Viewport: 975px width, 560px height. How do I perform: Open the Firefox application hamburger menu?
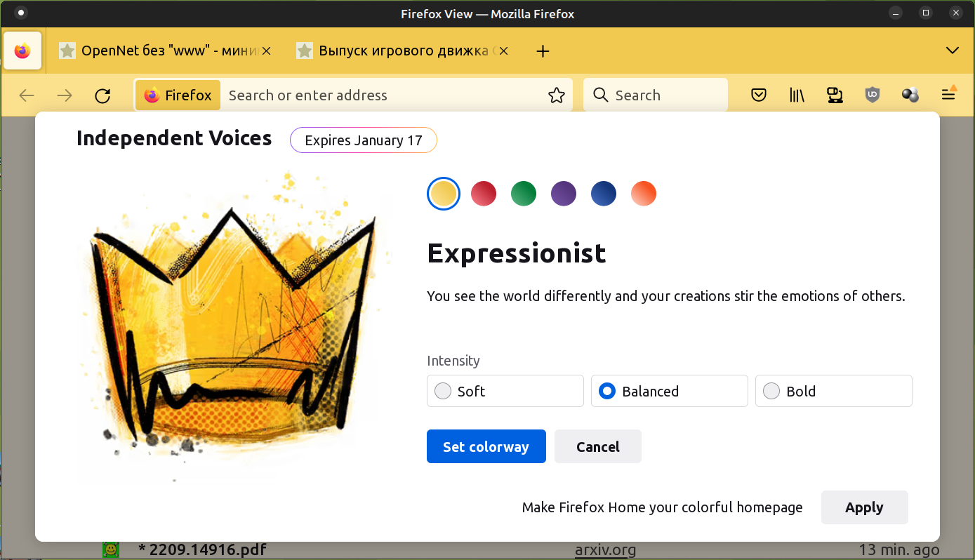[x=948, y=95]
